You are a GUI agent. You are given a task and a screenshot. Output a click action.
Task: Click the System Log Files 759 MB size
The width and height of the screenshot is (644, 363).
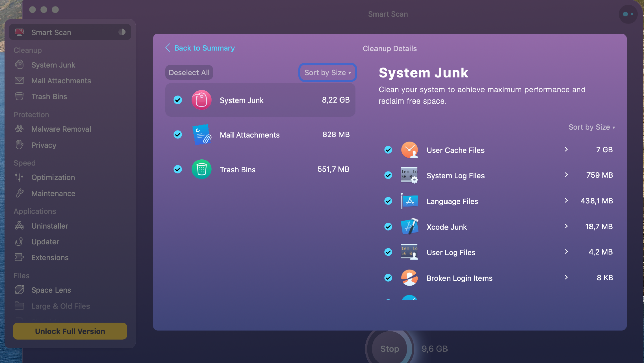coord(600,175)
